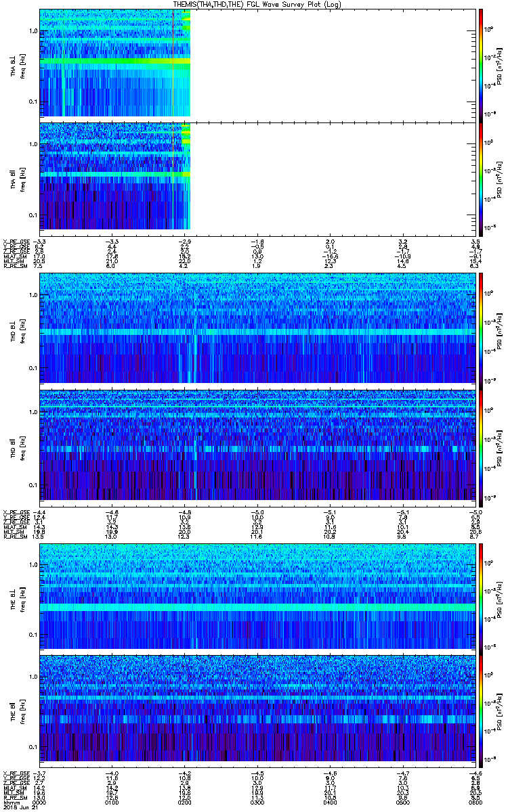The height and width of the screenshot is (812, 508).
Task: Click the colorbar beside the bottom THE spectrogram
Action: point(482,710)
